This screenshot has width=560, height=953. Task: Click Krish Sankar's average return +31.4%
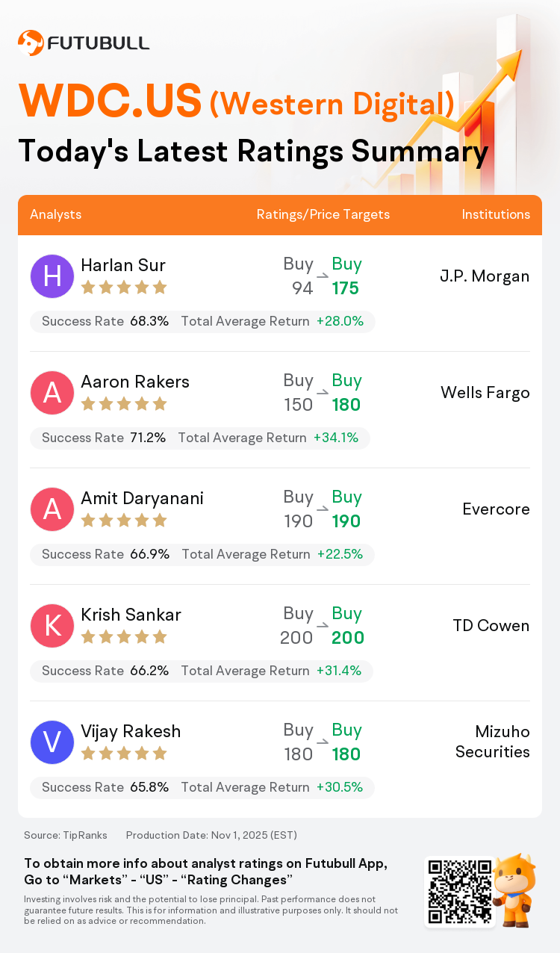(x=338, y=671)
